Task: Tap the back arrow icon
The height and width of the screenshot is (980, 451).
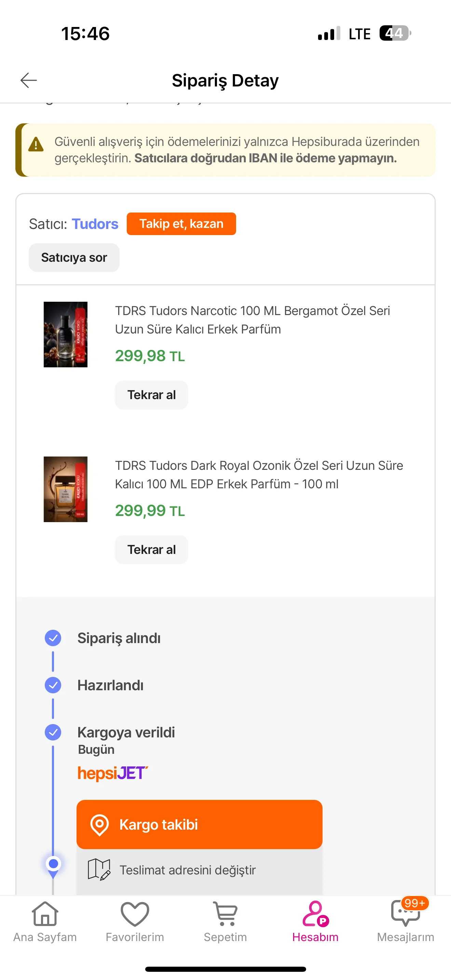Action: coord(28,80)
